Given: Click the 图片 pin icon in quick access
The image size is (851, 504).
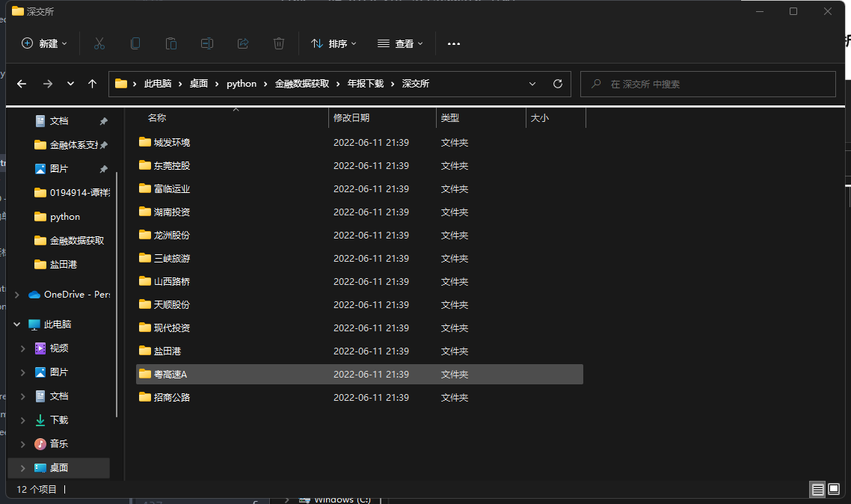Looking at the screenshot, I should click(x=104, y=169).
